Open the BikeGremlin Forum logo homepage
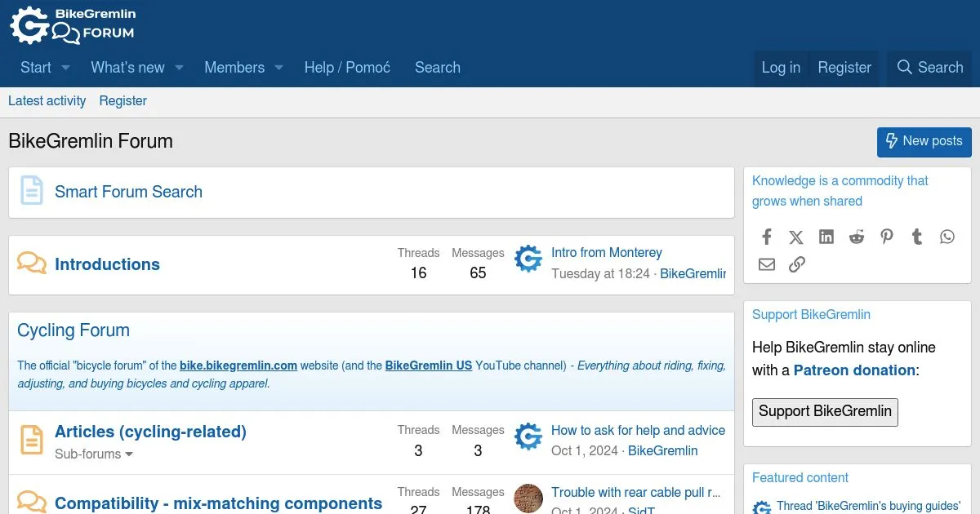The height and width of the screenshot is (514, 980). (x=73, y=24)
